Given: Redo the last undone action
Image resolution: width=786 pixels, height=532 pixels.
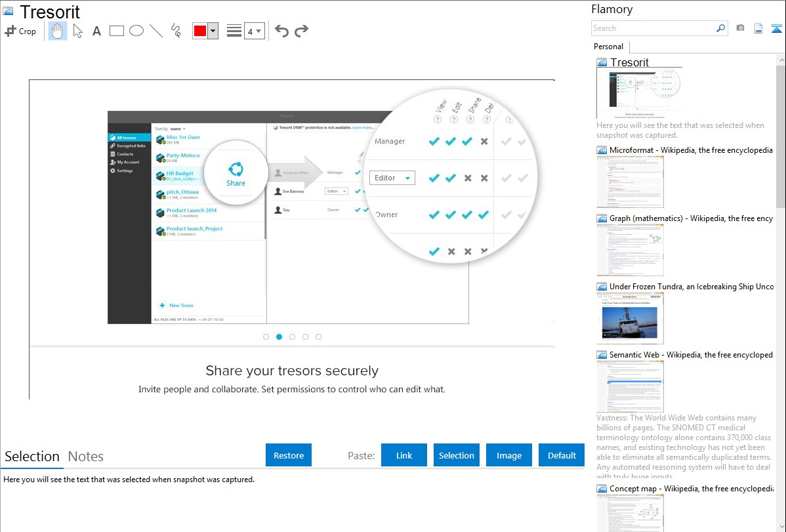Looking at the screenshot, I should [301, 31].
